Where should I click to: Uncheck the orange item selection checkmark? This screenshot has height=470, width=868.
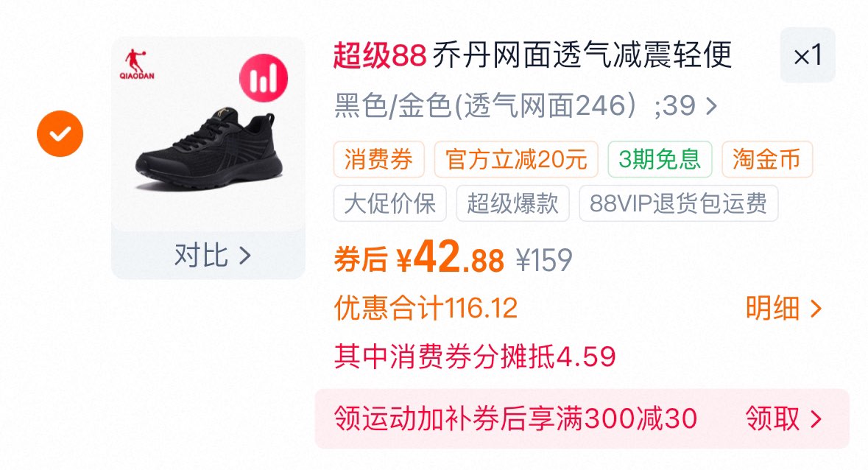click(x=60, y=133)
